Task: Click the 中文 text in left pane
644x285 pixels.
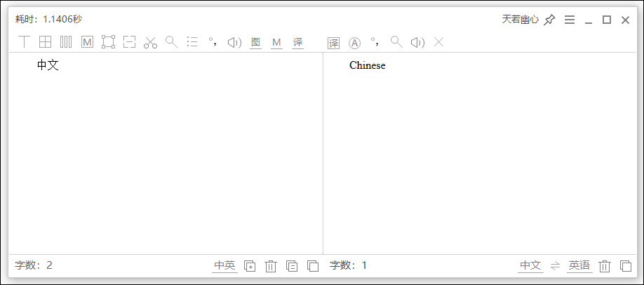Action: [48, 65]
